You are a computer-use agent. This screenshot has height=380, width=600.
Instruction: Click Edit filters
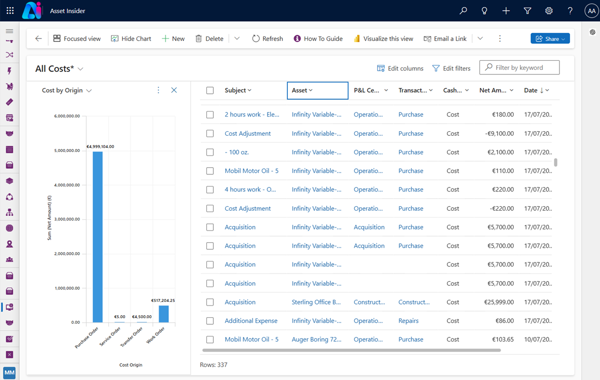tap(451, 68)
